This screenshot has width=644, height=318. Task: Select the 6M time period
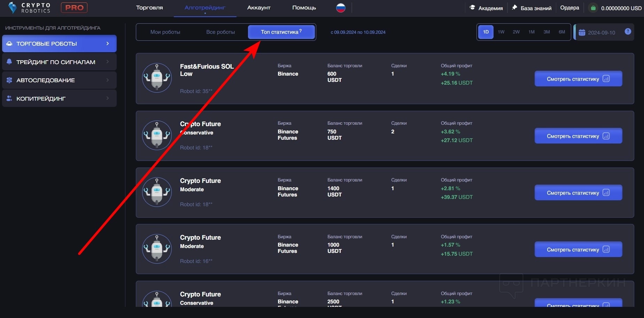tap(561, 32)
